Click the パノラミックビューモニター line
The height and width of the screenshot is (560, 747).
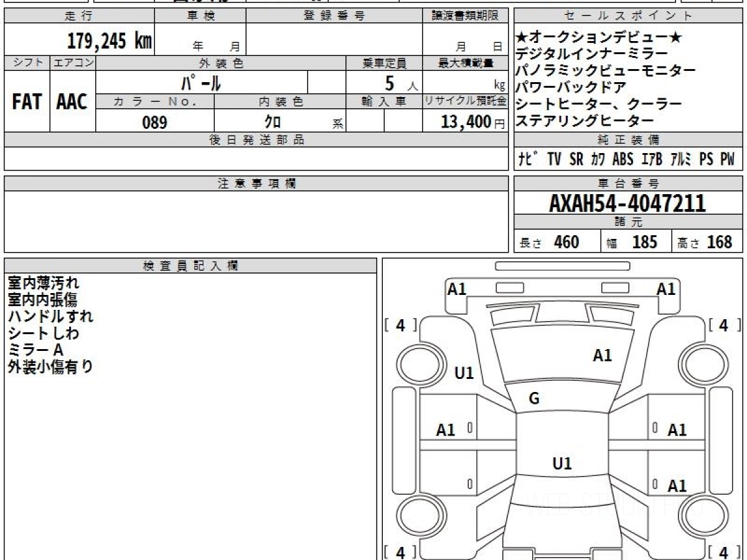pos(606,71)
